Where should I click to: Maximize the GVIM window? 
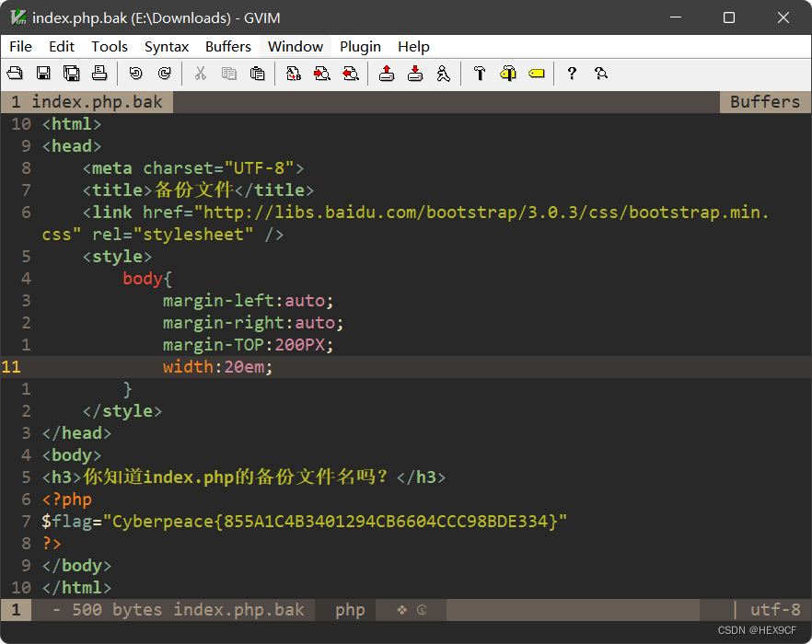(728, 17)
